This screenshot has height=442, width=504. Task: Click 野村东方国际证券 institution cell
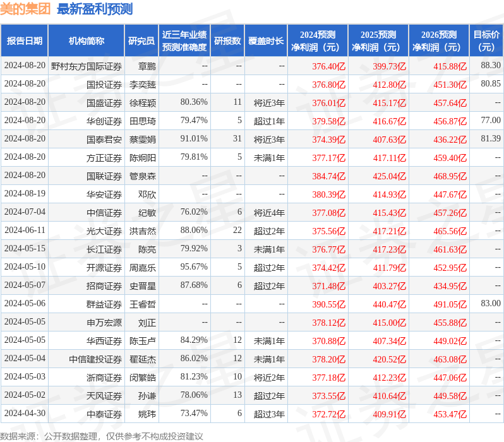coord(87,66)
